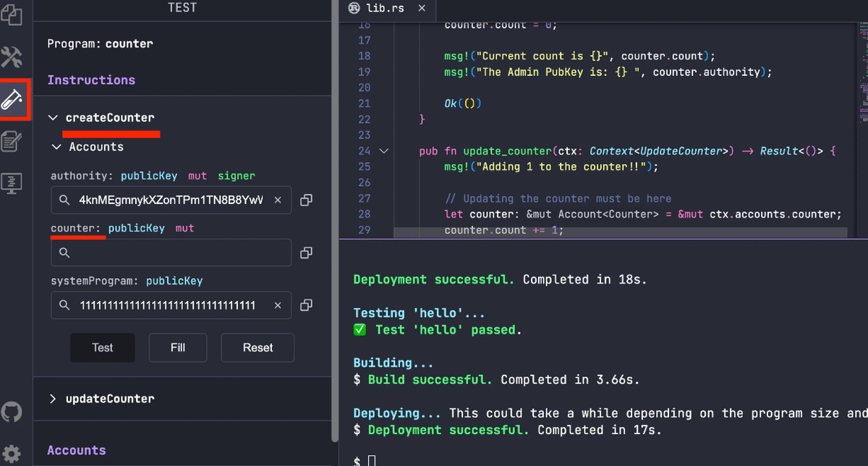The height and width of the screenshot is (466, 868).
Task: Expand the updateCounter instruction
Action: (x=53, y=399)
